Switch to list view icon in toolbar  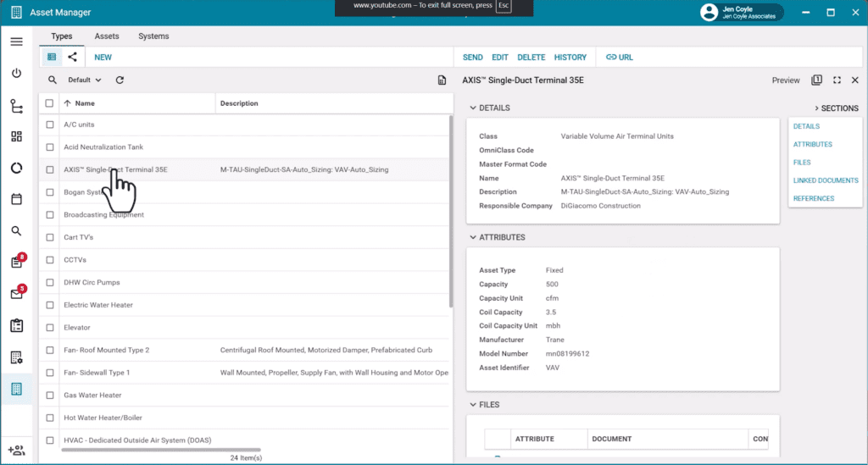[x=52, y=57]
